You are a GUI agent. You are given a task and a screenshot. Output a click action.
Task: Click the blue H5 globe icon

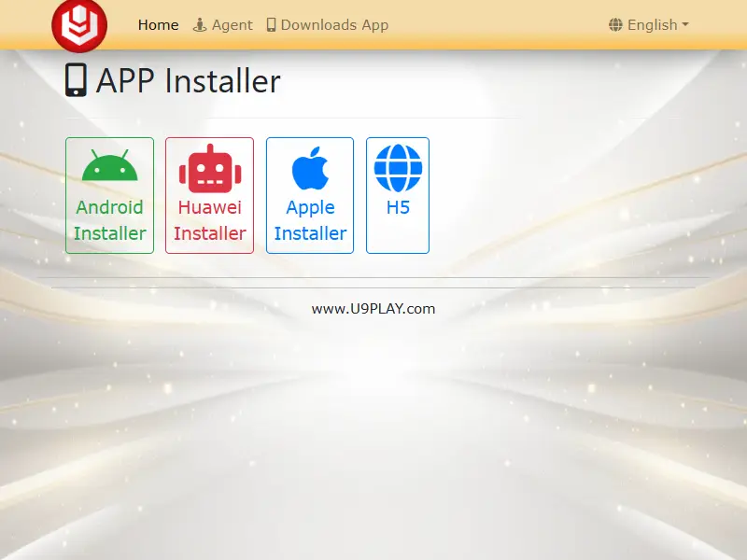click(x=398, y=168)
